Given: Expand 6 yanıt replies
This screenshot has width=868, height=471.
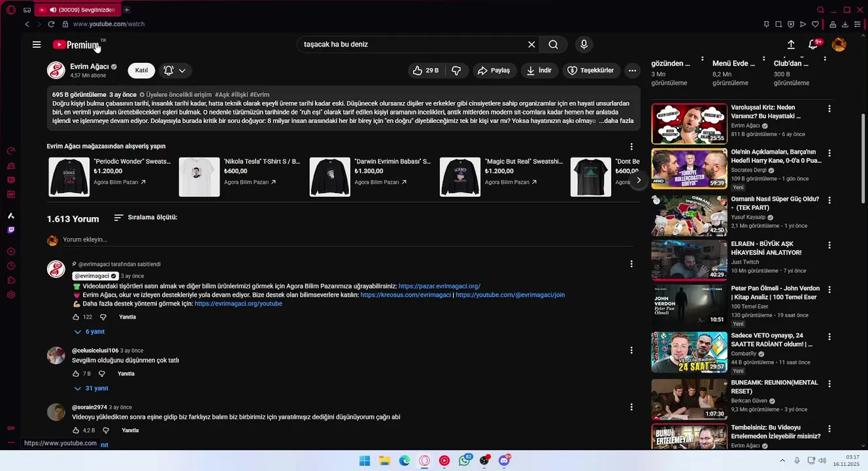Looking at the screenshot, I should [90, 332].
